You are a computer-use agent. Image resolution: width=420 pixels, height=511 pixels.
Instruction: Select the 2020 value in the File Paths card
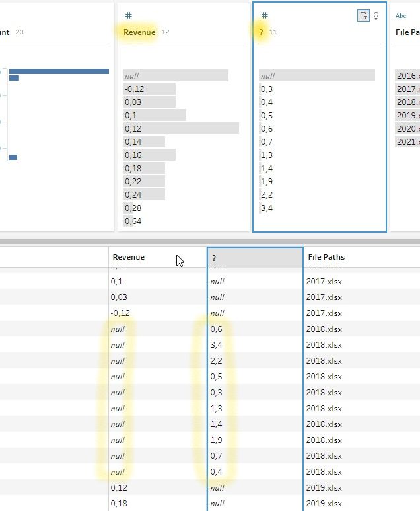407,128
